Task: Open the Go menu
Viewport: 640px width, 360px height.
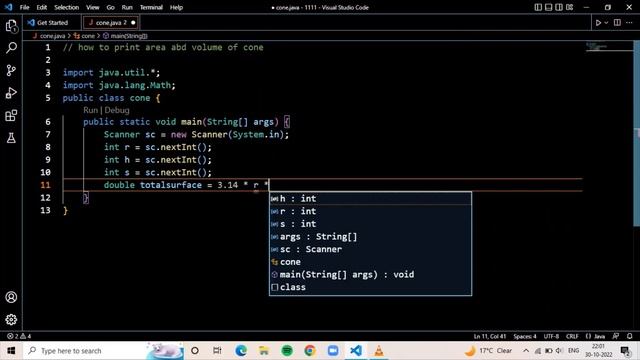Action: tap(110, 7)
